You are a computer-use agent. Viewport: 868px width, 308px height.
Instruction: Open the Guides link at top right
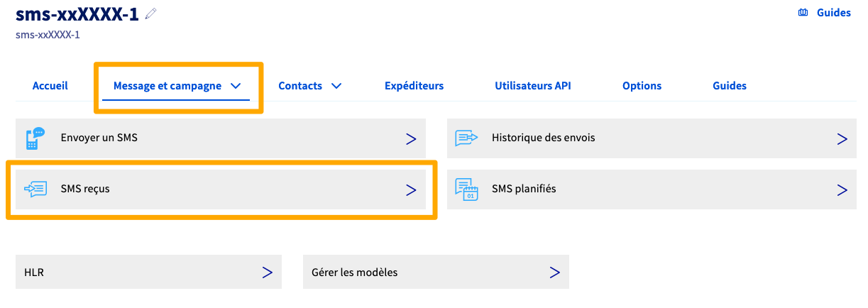833,13
